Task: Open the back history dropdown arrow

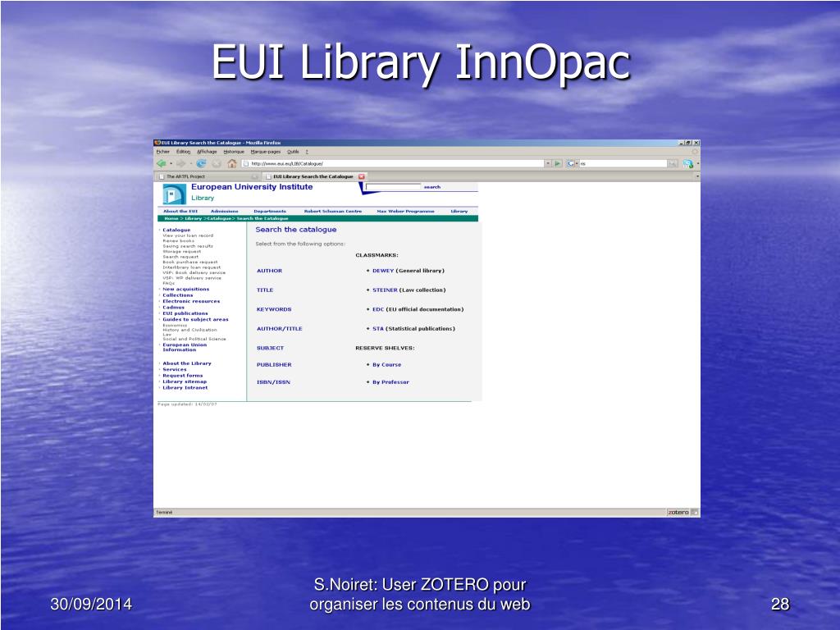Action: click(171, 163)
